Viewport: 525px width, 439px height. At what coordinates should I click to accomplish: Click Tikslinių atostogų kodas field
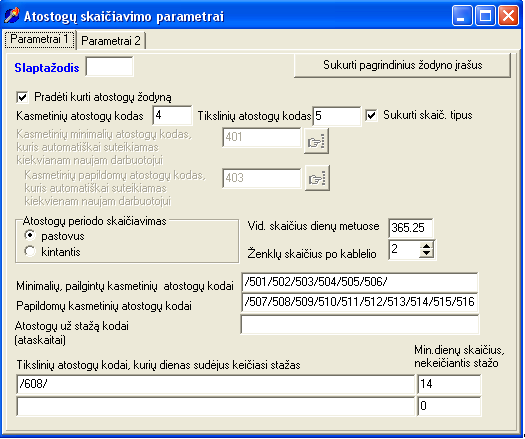click(337, 116)
